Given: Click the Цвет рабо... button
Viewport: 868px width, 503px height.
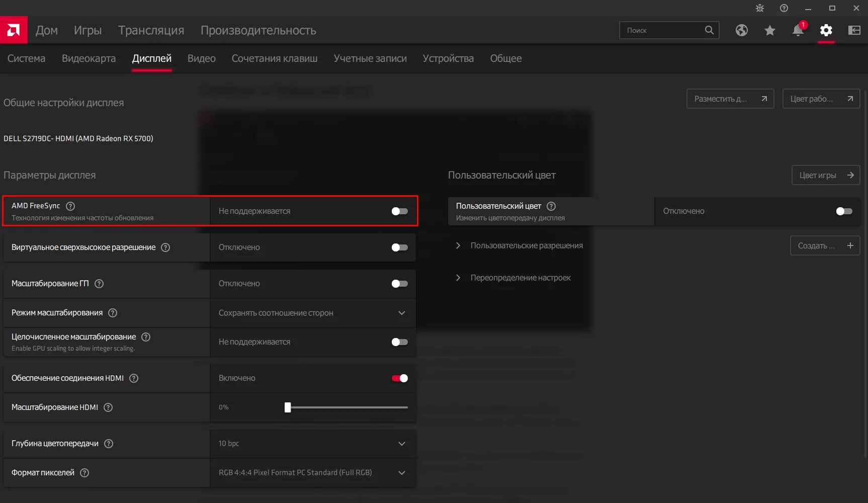Looking at the screenshot, I should click(821, 99).
